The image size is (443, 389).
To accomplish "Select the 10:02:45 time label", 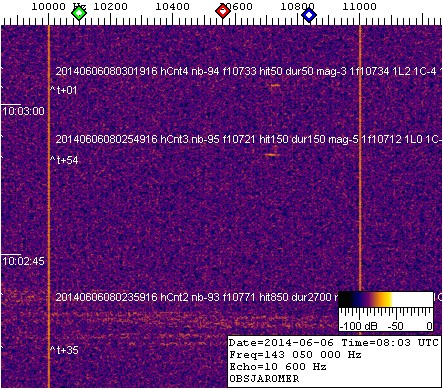I will [23, 261].
